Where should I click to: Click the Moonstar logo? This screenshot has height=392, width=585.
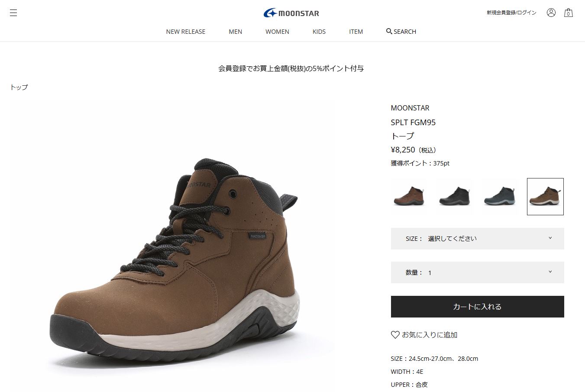[291, 13]
